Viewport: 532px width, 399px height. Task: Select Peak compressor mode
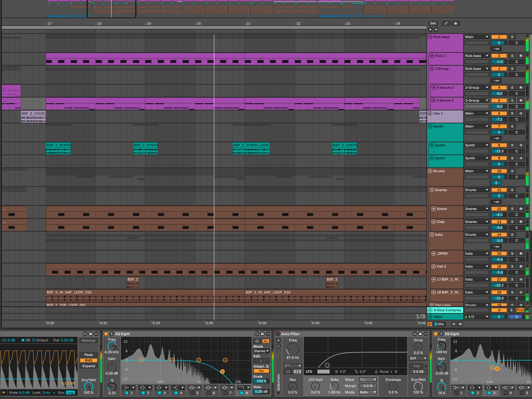click(x=88, y=355)
